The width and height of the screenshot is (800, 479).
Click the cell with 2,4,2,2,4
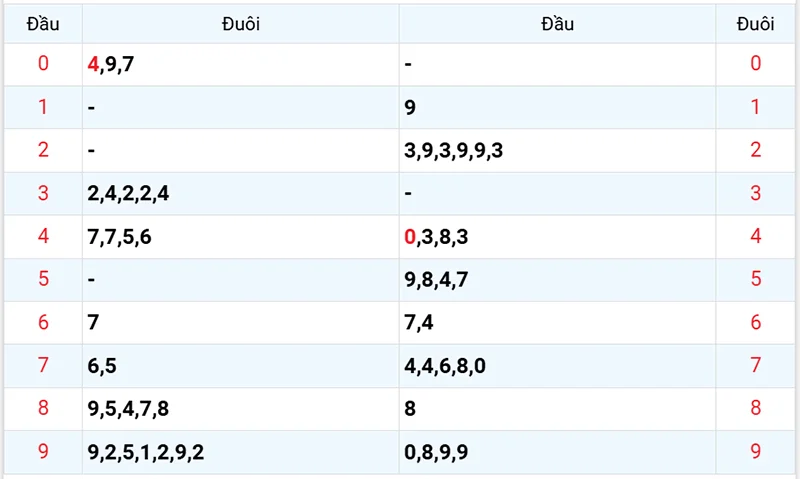pos(241,193)
